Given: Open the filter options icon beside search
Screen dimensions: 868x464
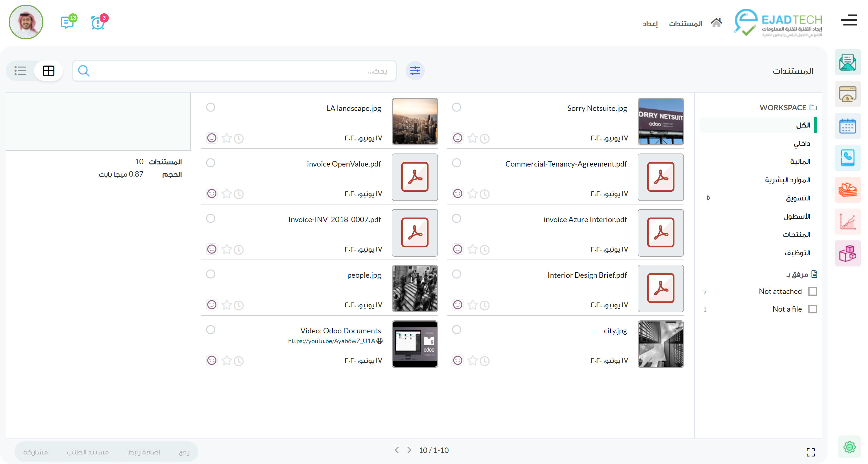Looking at the screenshot, I should [415, 71].
